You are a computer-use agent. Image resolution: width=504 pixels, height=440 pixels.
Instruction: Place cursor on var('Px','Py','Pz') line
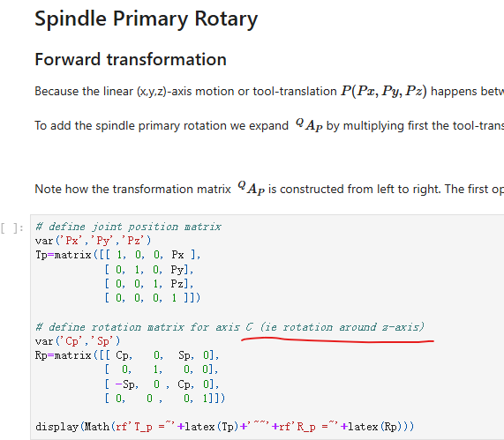tap(94, 241)
